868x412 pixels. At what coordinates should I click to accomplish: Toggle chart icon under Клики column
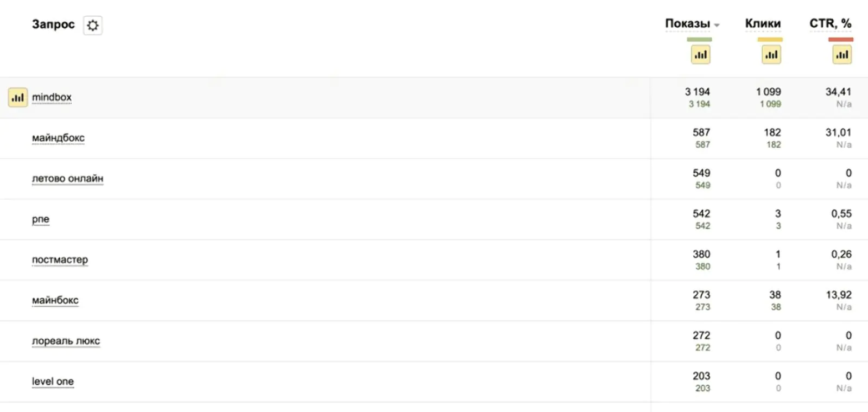[771, 54]
